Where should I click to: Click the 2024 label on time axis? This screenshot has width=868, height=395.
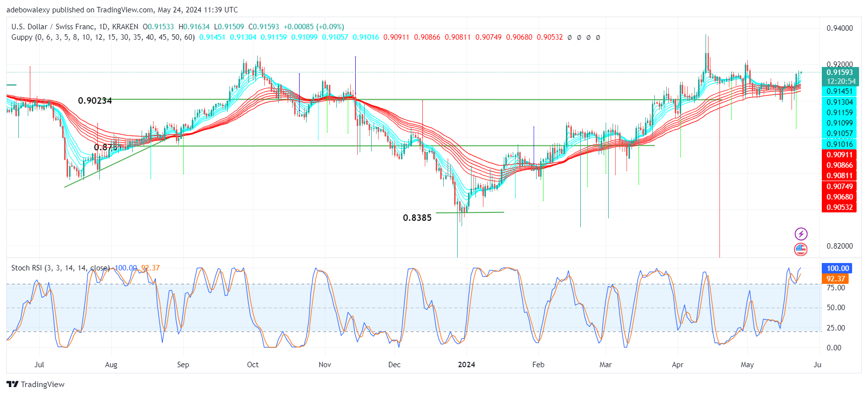467,365
